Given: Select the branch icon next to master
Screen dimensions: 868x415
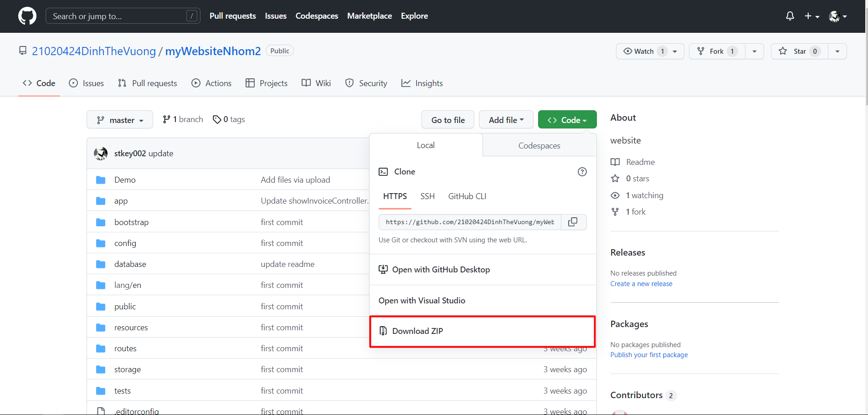Looking at the screenshot, I should coord(166,119).
